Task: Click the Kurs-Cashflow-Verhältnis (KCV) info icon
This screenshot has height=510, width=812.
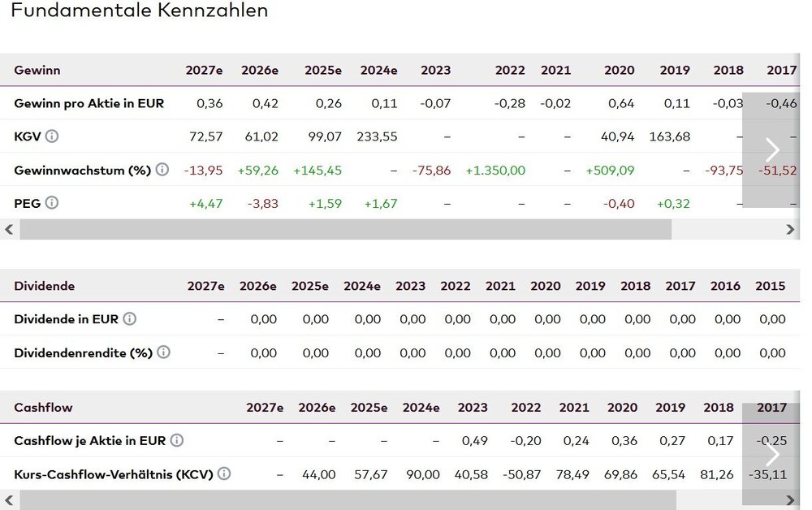Action: tap(224, 473)
